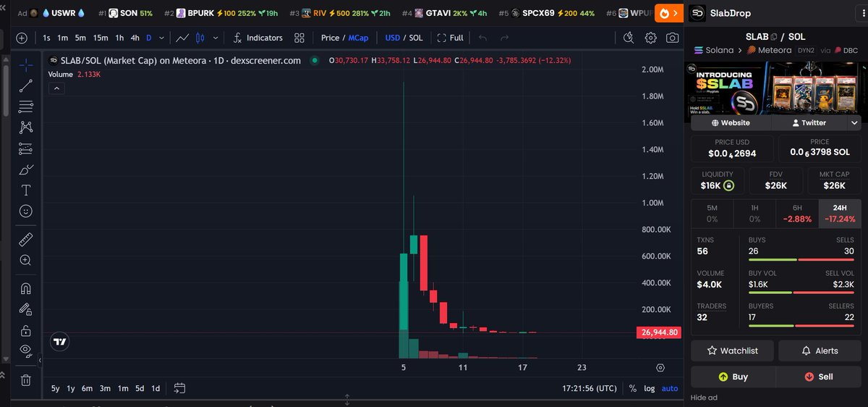The height and width of the screenshot is (407, 868).
Task: Select the trend line drawing tool
Action: [x=26, y=85]
